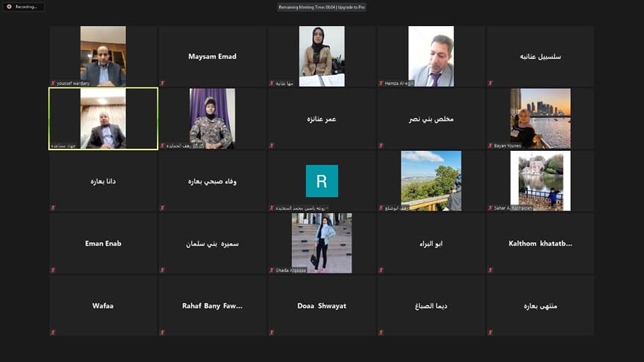Screen dimensions: 644x362
Task: Click muted mic icon on Rahaf Bany Faw tile
Action: point(162,333)
